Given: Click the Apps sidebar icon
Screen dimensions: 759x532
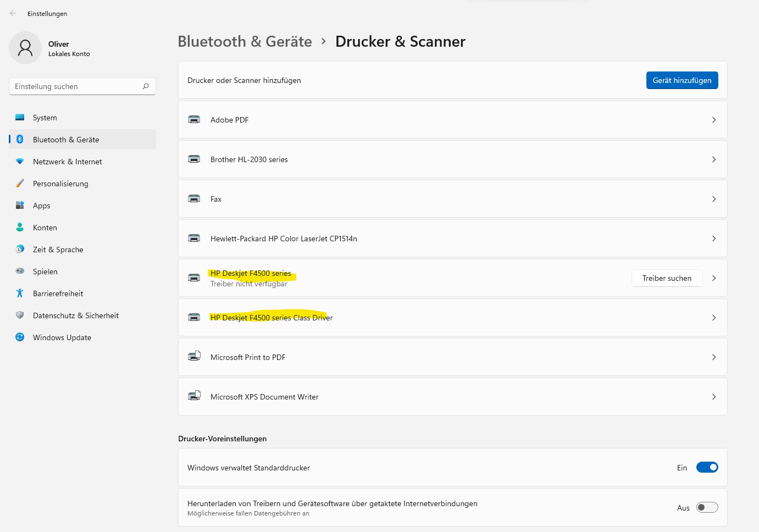Looking at the screenshot, I should [x=20, y=206].
